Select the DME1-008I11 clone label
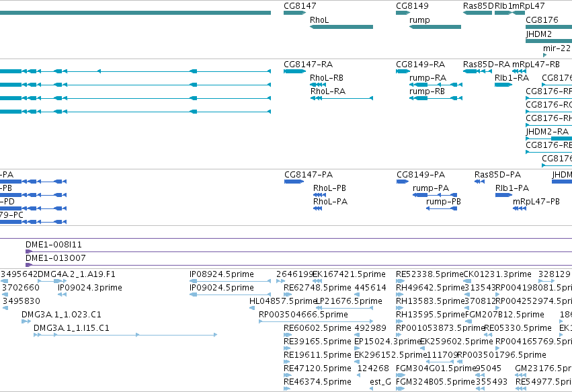This screenshot has height=392, width=572. [54, 245]
